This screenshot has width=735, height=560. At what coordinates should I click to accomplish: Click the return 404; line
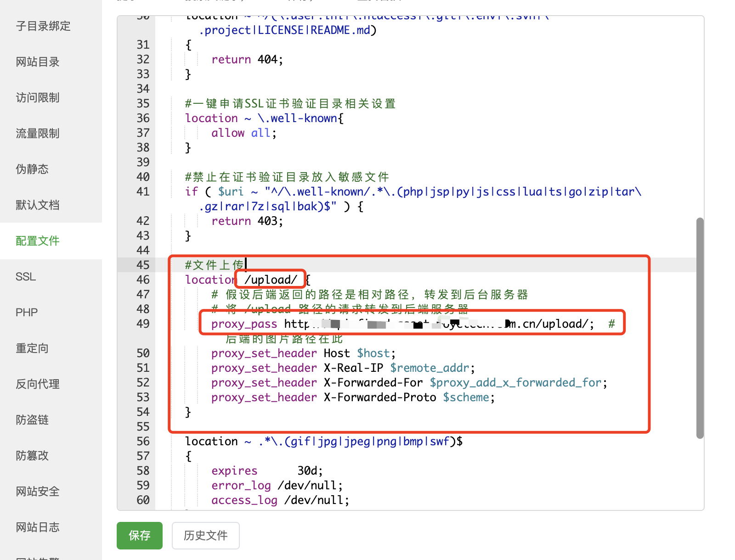pyautogui.click(x=247, y=60)
